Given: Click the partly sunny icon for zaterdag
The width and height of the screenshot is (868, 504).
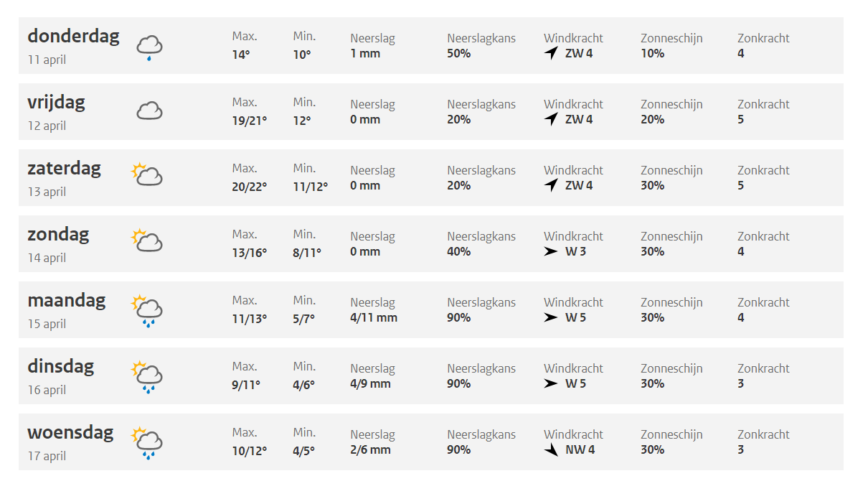Looking at the screenshot, I should [147, 174].
